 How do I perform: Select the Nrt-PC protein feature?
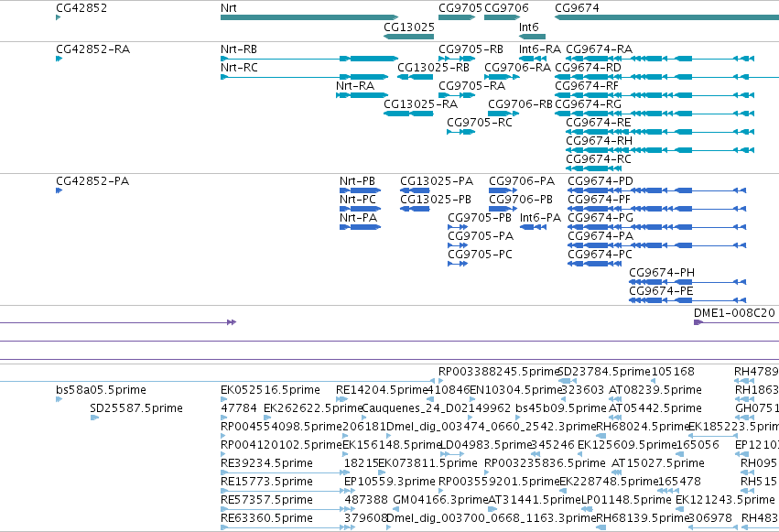pyautogui.click(x=360, y=209)
